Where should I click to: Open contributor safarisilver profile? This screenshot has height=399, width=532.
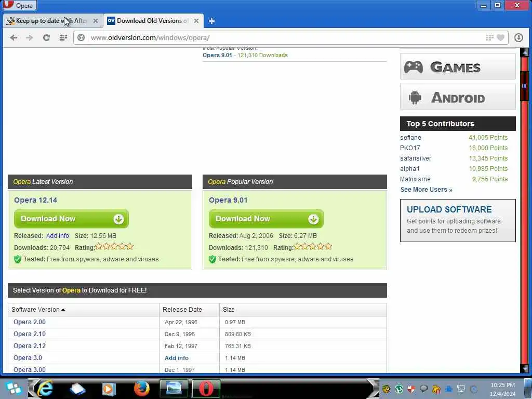pyautogui.click(x=416, y=158)
